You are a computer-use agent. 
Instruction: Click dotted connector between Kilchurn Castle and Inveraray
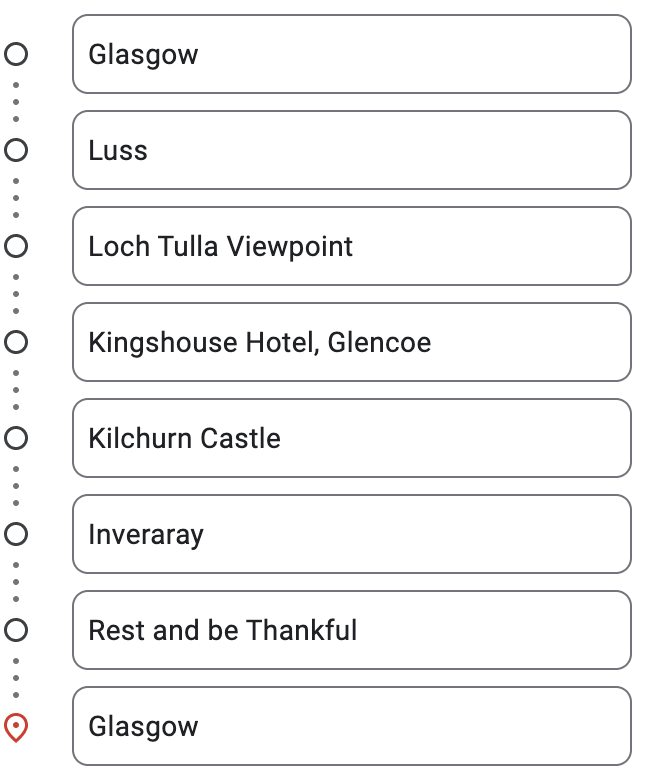tap(16, 486)
